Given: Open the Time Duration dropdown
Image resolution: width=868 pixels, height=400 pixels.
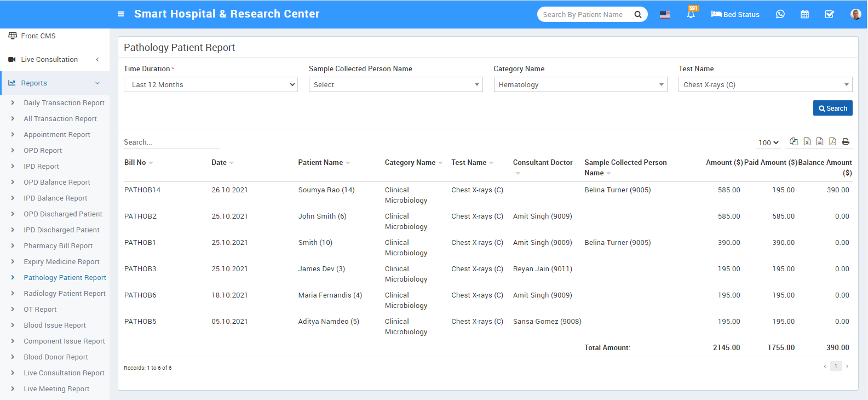Looking at the screenshot, I should (x=211, y=84).
